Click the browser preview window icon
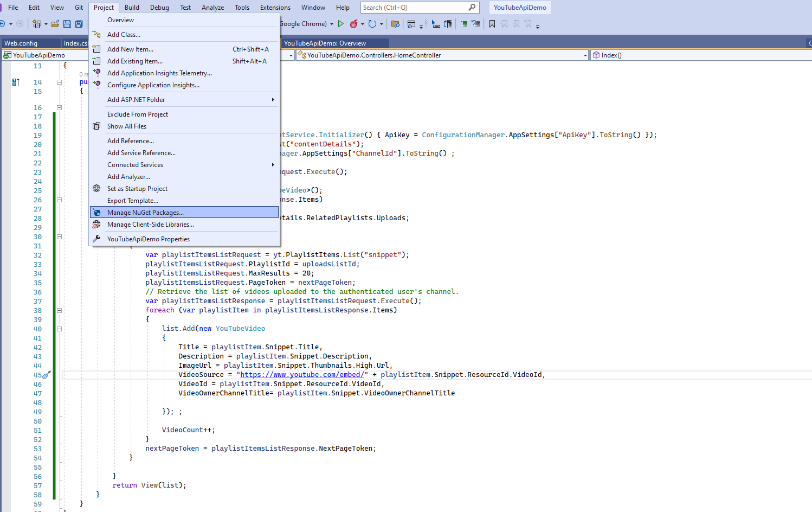This screenshot has height=512, width=812. coord(411,24)
